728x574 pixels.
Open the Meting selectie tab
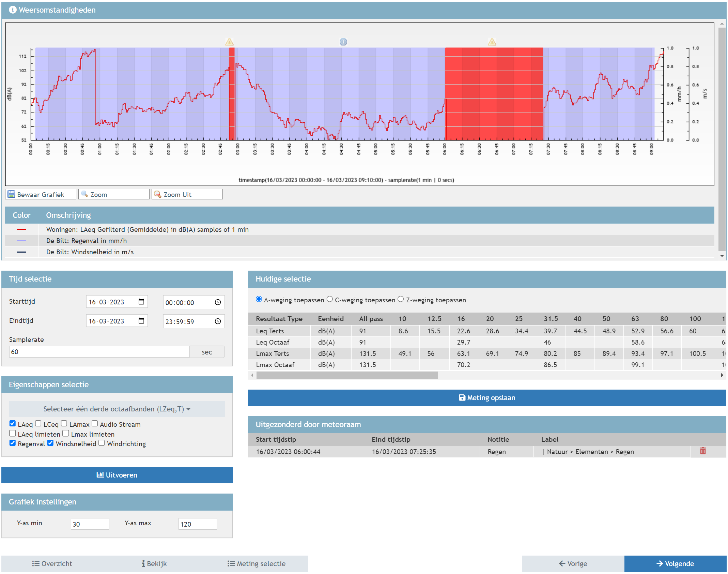click(x=257, y=564)
